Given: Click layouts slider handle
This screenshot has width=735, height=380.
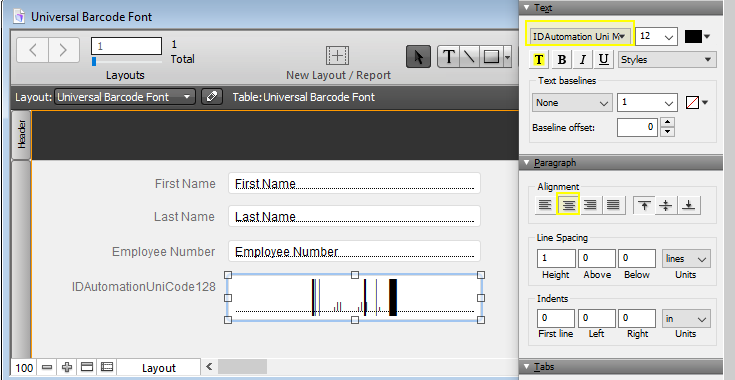Looking at the screenshot, I should coord(94,61).
